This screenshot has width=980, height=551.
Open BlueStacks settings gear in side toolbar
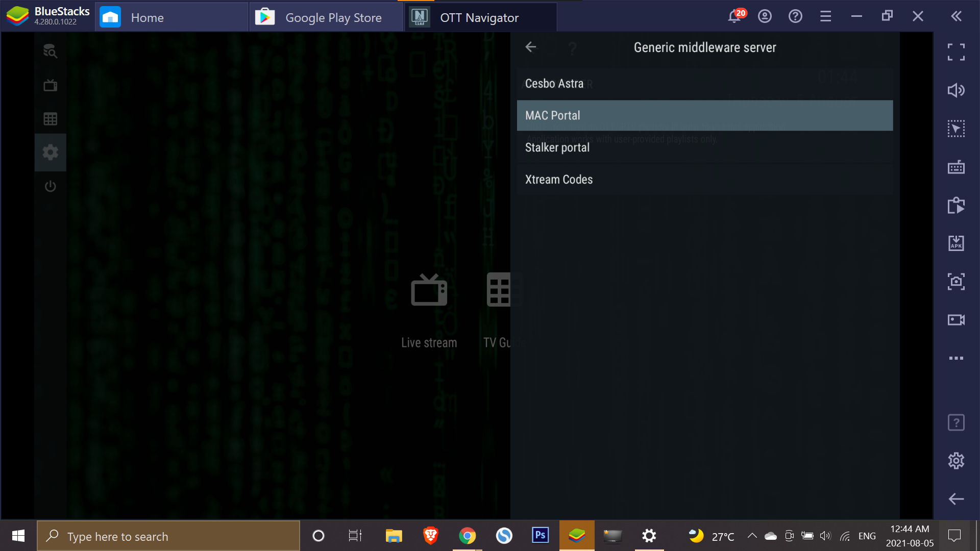click(x=956, y=461)
